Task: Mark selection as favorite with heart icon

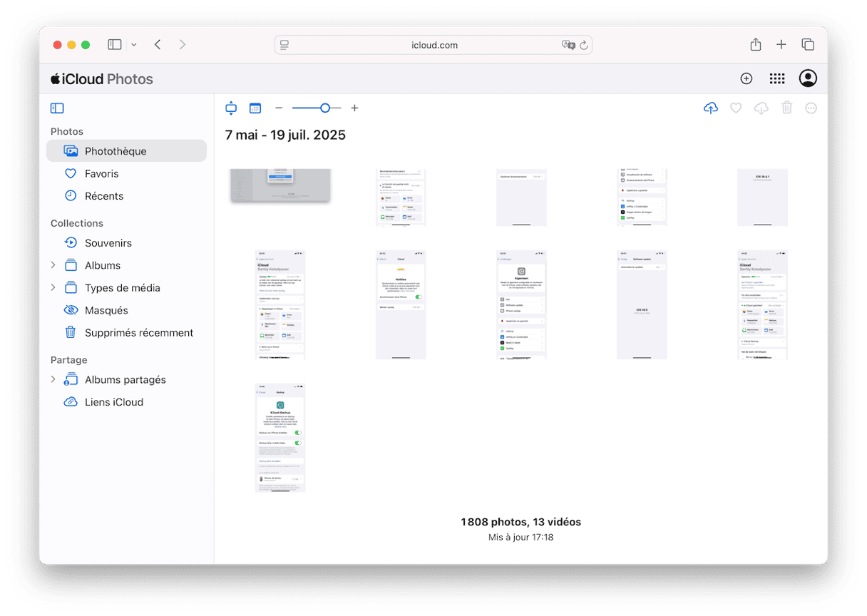Action: click(x=736, y=108)
